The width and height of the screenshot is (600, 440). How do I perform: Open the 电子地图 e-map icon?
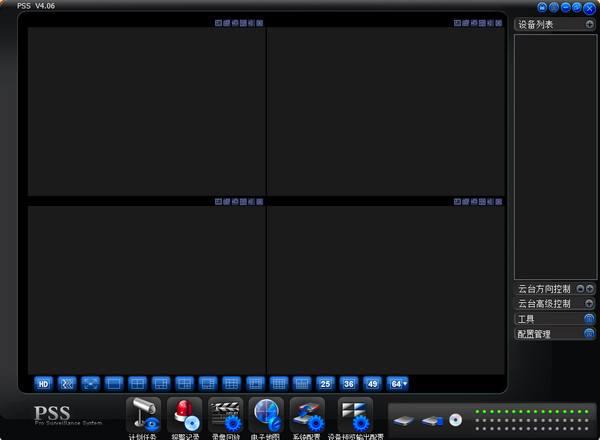coord(267,415)
